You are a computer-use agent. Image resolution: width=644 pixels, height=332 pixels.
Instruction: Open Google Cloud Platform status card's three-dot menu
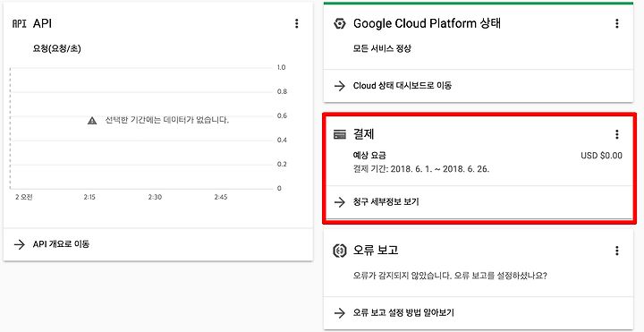point(616,23)
